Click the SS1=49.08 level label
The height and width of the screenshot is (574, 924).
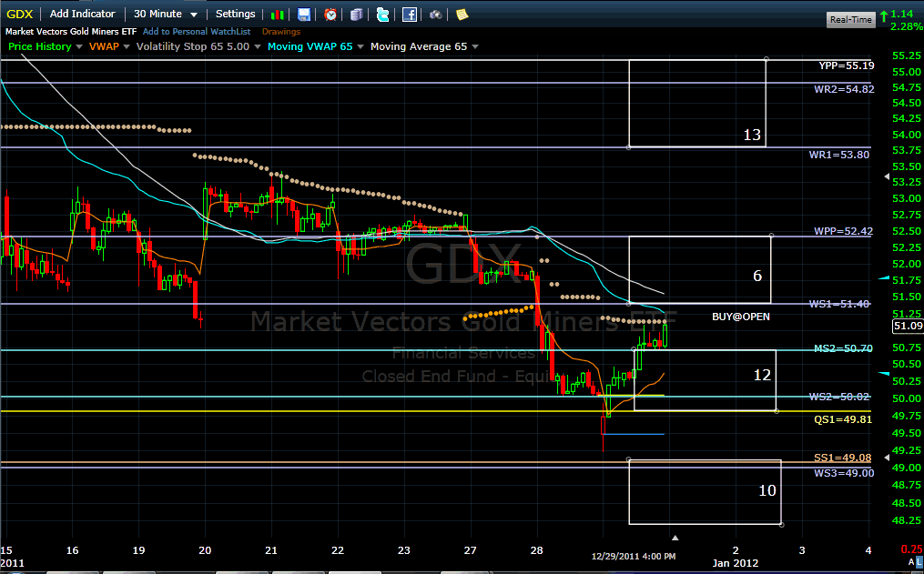click(x=843, y=458)
